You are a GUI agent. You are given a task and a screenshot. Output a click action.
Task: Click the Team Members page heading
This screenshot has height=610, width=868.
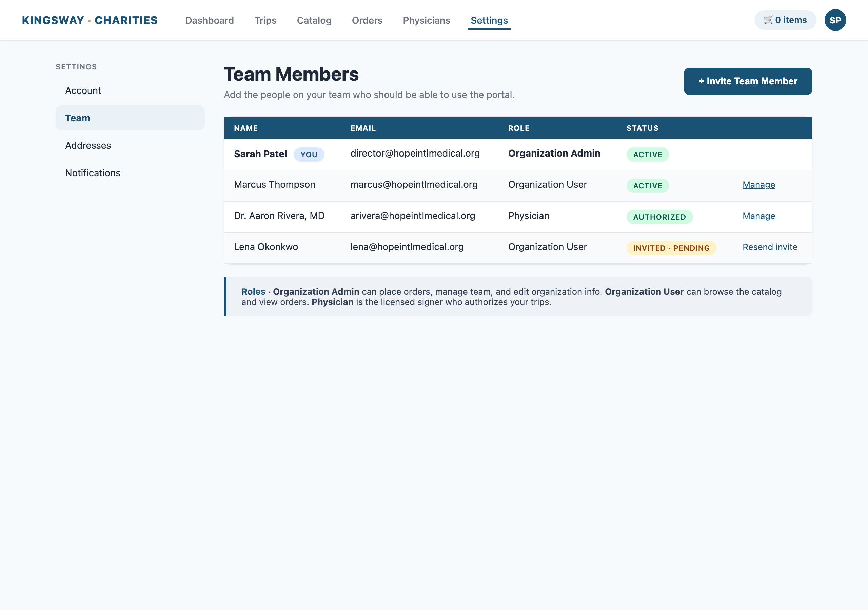coord(291,75)
